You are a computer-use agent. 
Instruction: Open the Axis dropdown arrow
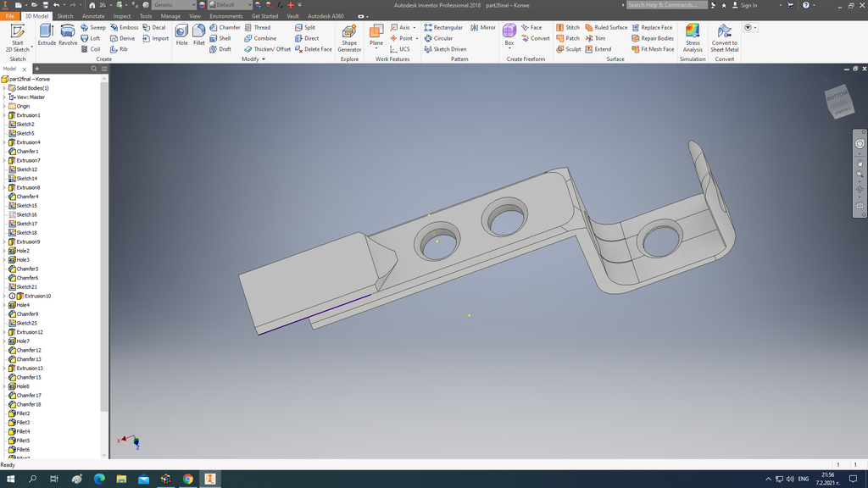pyautogui.click(x=414, y=28)
